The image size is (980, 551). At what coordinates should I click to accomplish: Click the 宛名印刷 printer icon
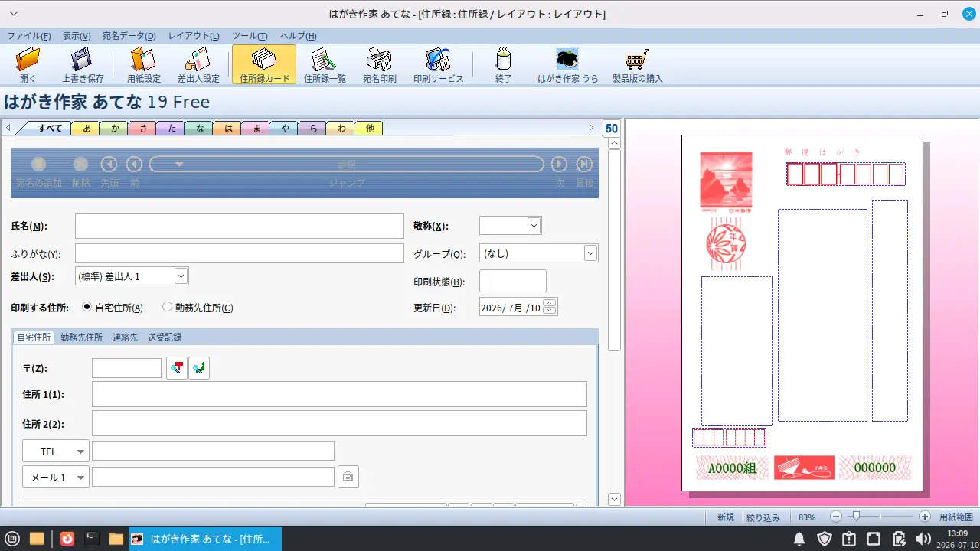pyautogui.click(x=379, y=65)
